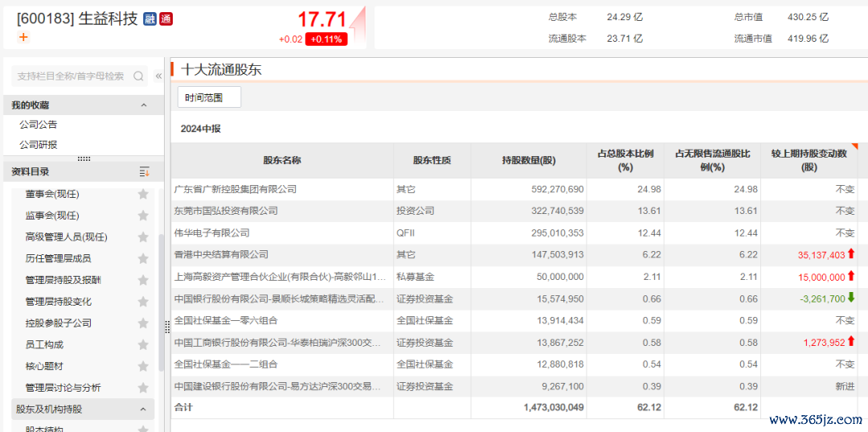Click the 新进 status cell
The image size is (868, 432).
(x=845, y=386)
